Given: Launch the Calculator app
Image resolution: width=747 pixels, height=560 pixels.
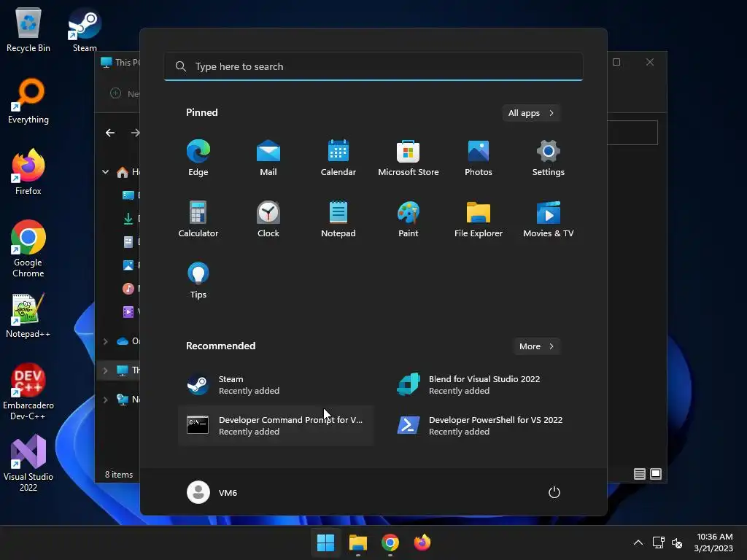Looking at the screenshot, I should tap(198, 219).
